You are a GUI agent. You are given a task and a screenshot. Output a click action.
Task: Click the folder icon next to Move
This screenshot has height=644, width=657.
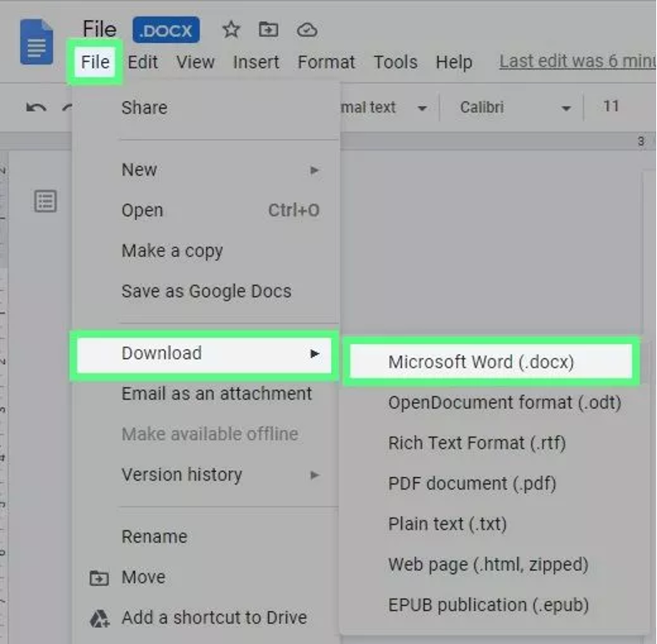pyautogui.click(x=99, y=578)
